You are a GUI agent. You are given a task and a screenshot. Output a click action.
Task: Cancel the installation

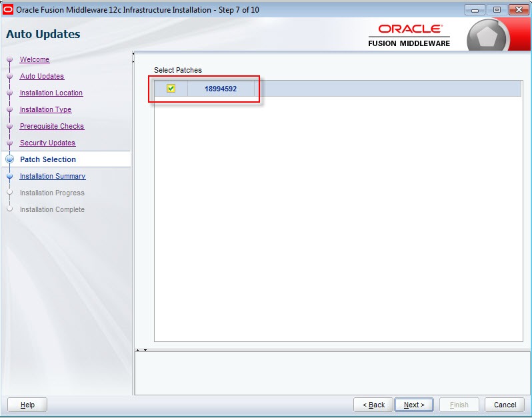coord(505,405)
